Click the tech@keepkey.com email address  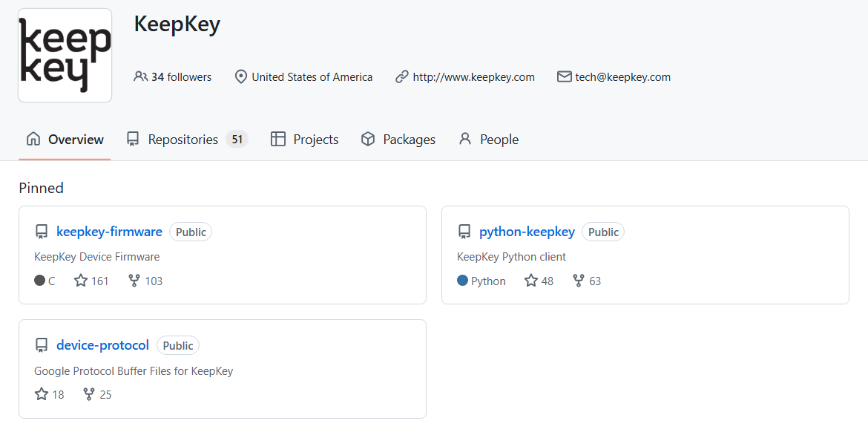pos(622,77)
